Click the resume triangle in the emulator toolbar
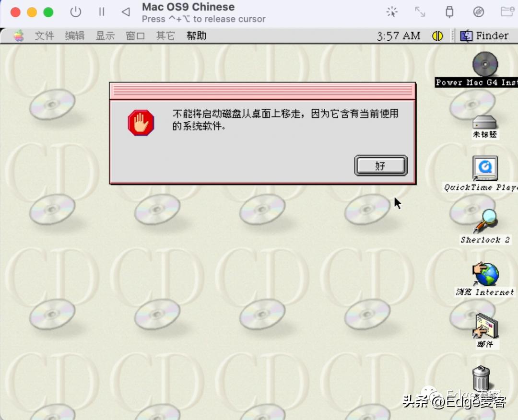This screenshot has width=518, height=420. [x=125, y=12]
